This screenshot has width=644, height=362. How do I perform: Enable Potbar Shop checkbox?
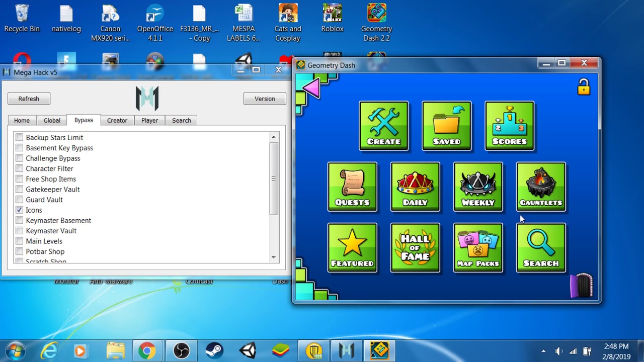pyautogui.click(x=19, y=251)
